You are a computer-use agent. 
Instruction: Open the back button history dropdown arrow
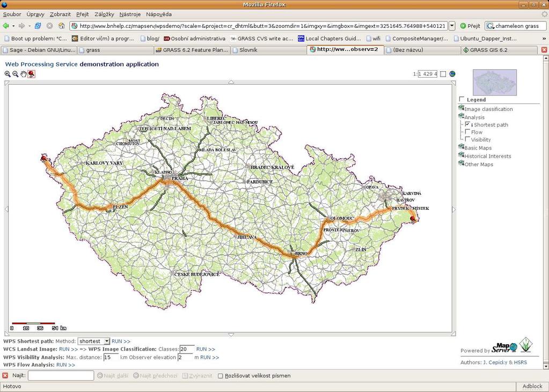tap(13, 26)
